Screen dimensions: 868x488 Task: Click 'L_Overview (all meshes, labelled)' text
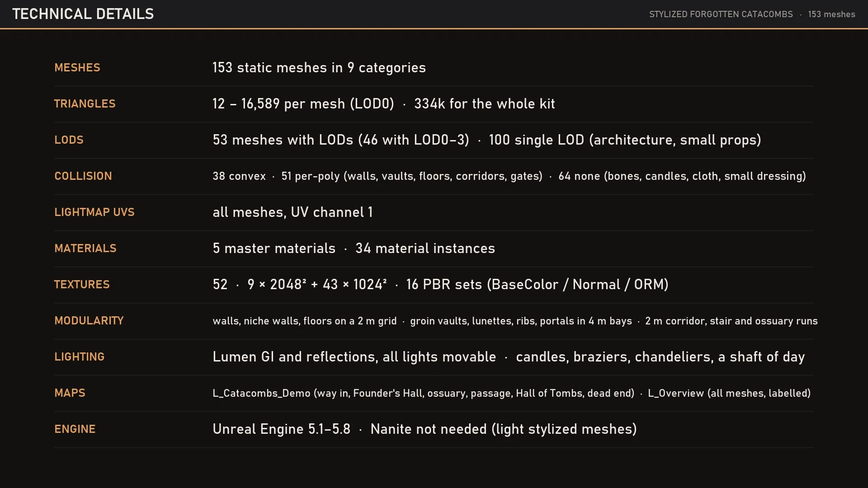[729, 393]
